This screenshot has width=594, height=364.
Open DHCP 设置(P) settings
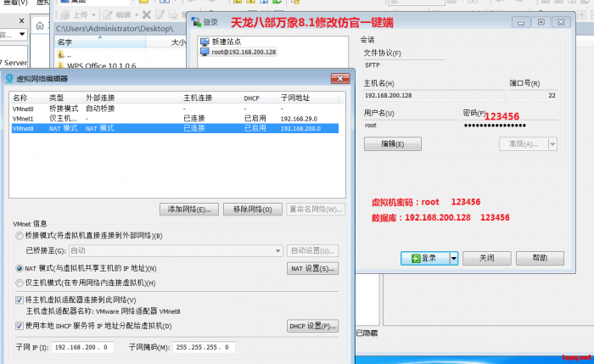click(312, 326)
